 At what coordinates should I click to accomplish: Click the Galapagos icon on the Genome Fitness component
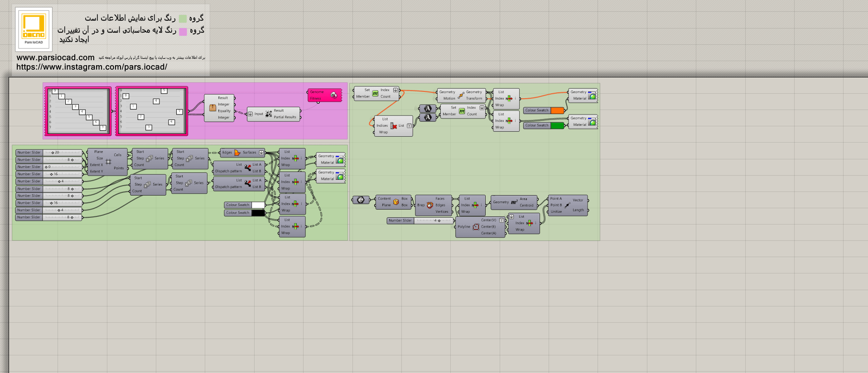click(334, 95)
